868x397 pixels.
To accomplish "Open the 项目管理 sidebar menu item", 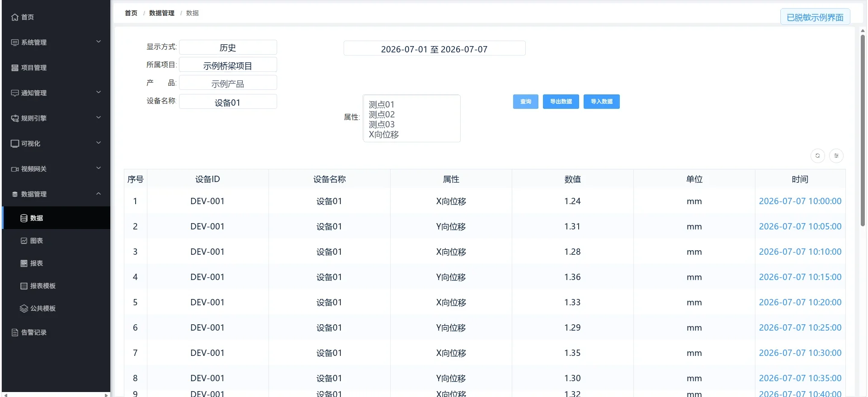I will point(56,68).
